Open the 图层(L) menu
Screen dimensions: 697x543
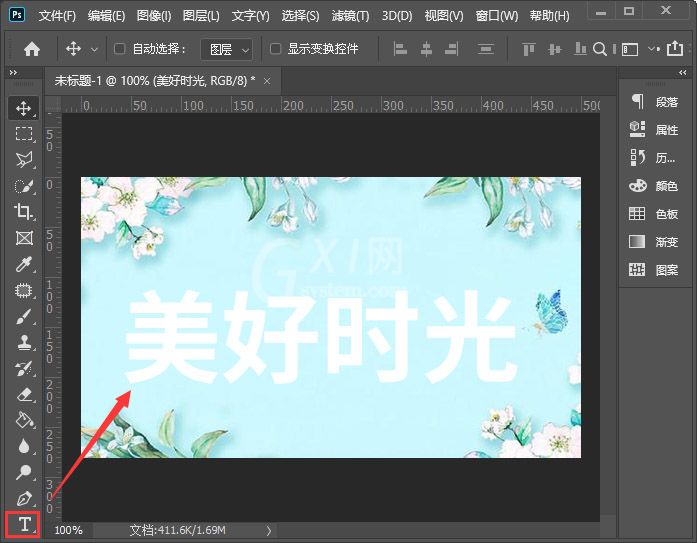(201, 16)
